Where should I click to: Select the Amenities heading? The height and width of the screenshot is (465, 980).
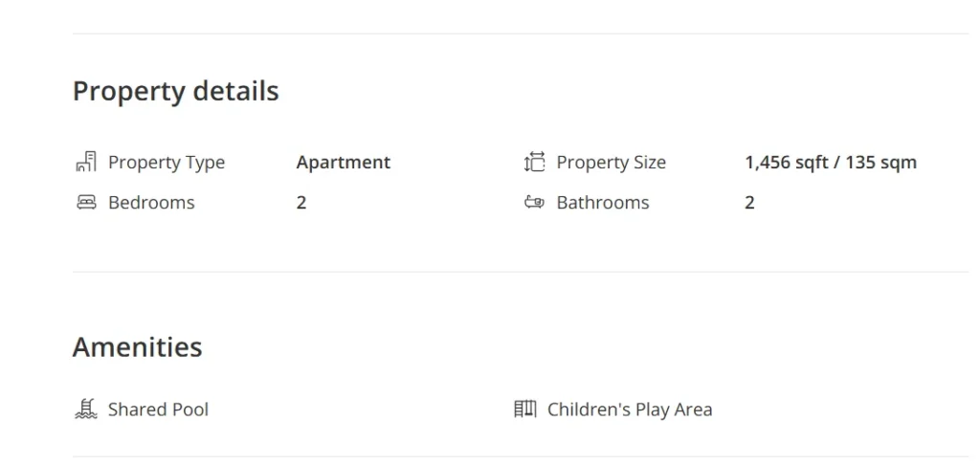pos(138,347)
